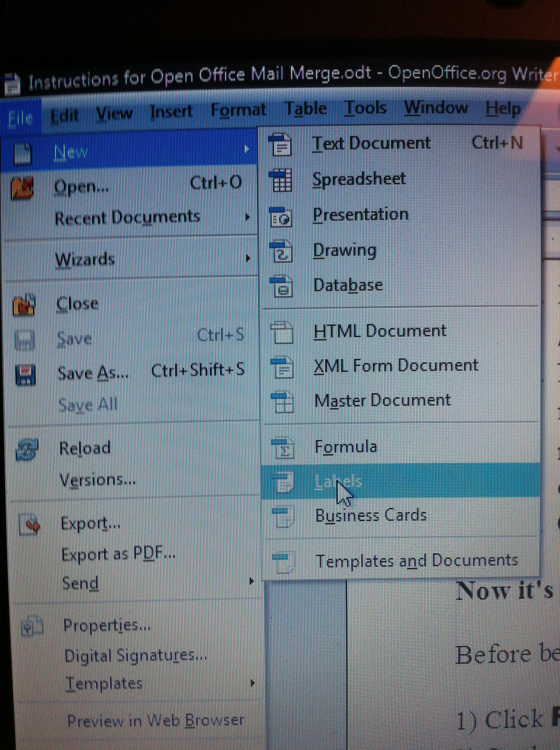
Task: Click the Open folder icon in File menu
Action: 22,188
